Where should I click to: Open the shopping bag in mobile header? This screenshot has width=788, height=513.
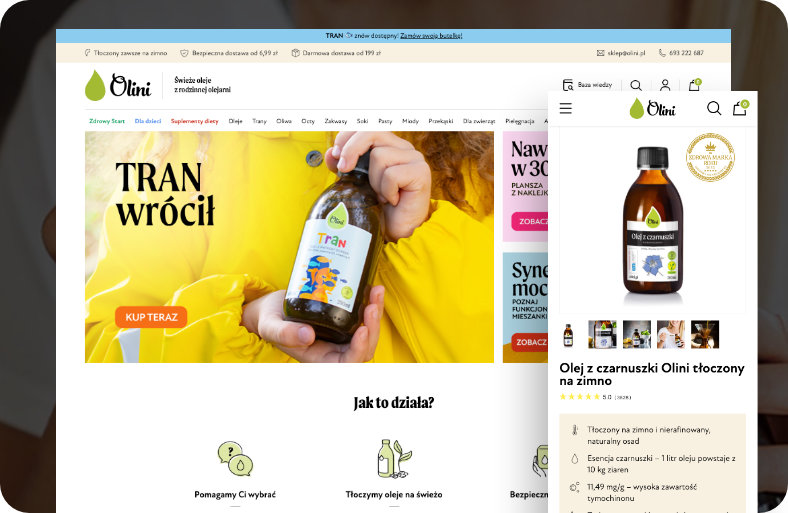point(740,108)
